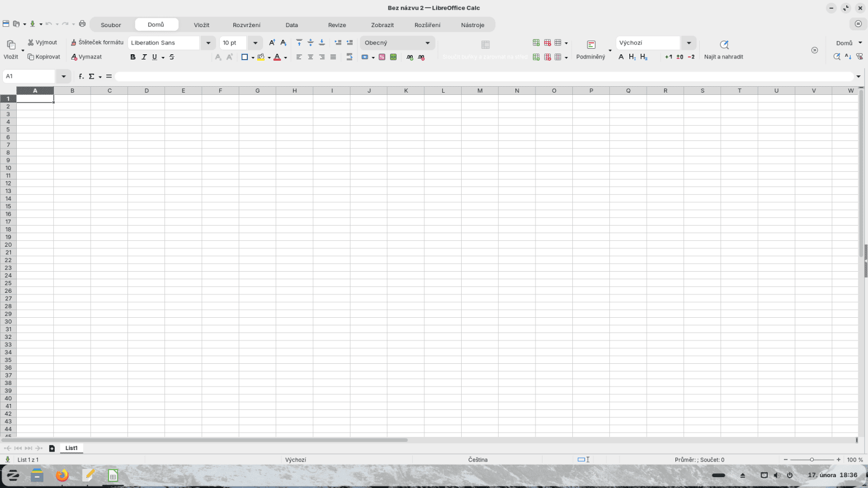Click the cell borders icon
Viewport: 868px width, 488px height.
click(245, 57)
